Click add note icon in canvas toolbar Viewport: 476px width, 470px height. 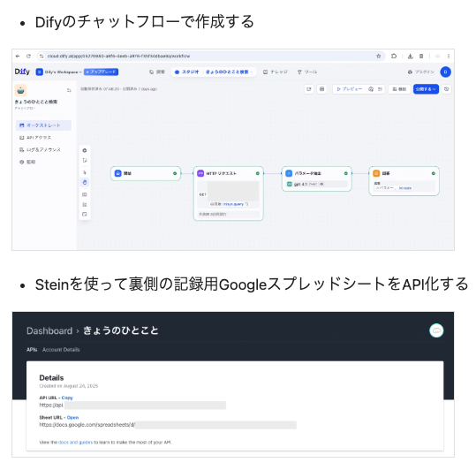click(x=85, y=160)
